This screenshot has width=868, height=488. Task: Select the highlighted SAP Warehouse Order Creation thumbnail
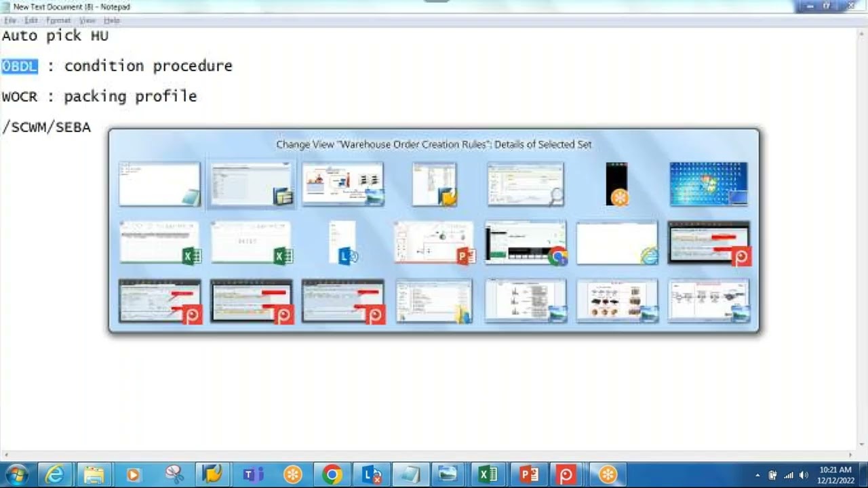click(251, 184)
